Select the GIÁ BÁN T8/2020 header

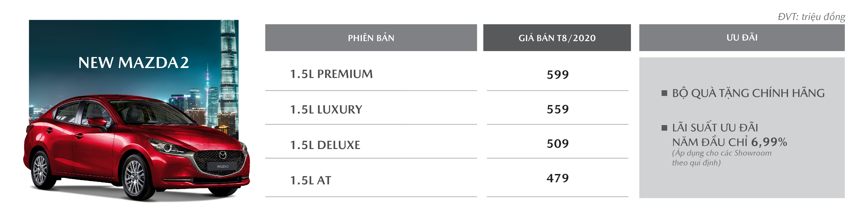[x=557, y=38]
